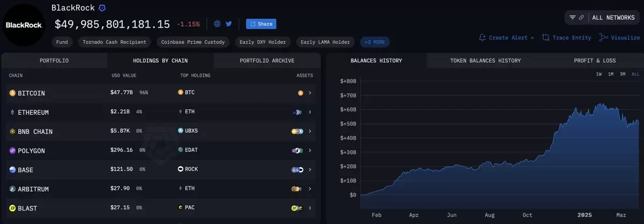
Task: Set chart range to 3M
Action: coord(623,74)
